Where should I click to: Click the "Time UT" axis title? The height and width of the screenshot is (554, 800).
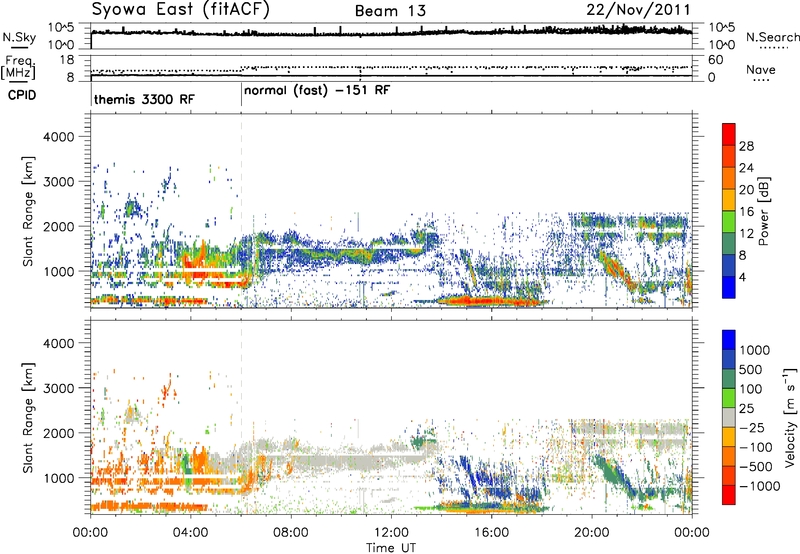pos(391,547)
